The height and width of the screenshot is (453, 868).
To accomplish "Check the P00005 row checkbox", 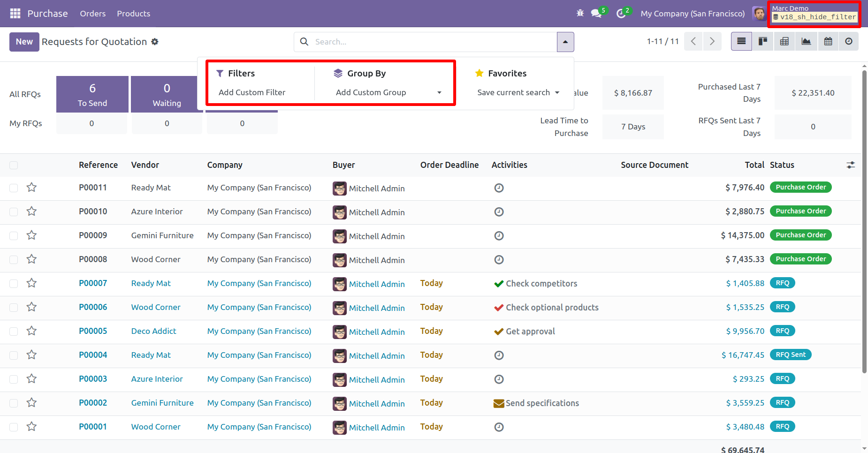I will pyautogui.click(x=14, y=332).
